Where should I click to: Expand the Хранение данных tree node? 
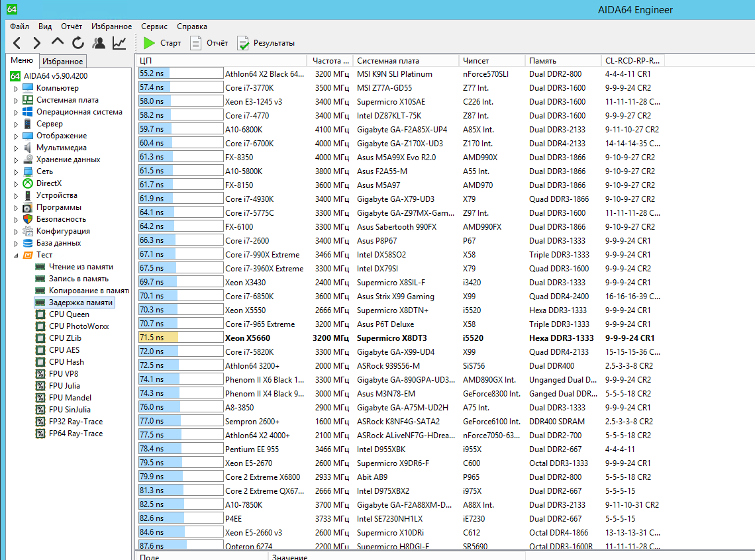16,160
